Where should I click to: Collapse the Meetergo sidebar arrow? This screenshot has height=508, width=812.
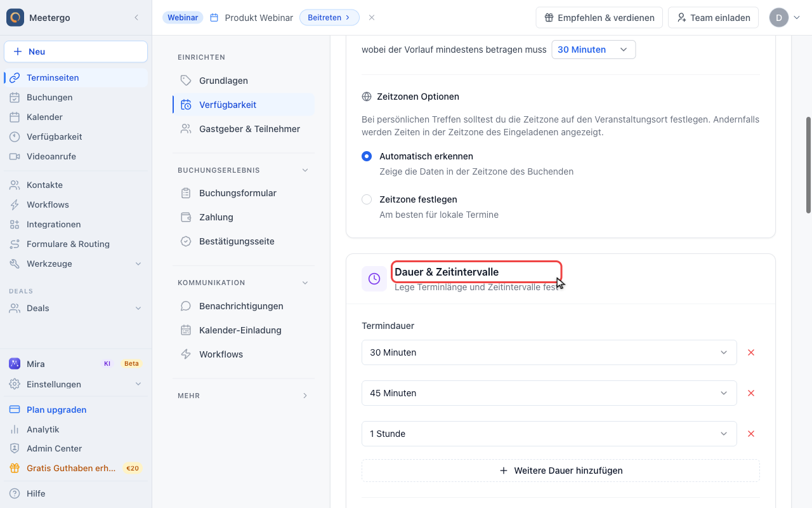[136, 18]
